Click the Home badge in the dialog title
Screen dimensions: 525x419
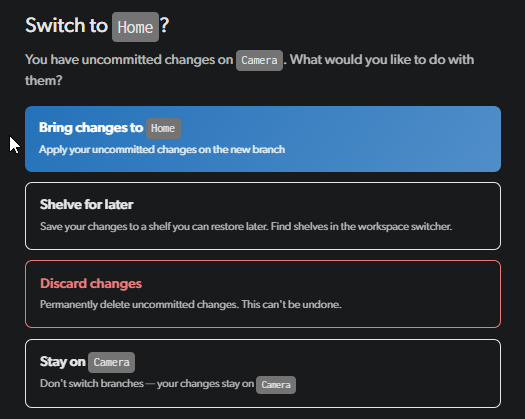[135, 27]
